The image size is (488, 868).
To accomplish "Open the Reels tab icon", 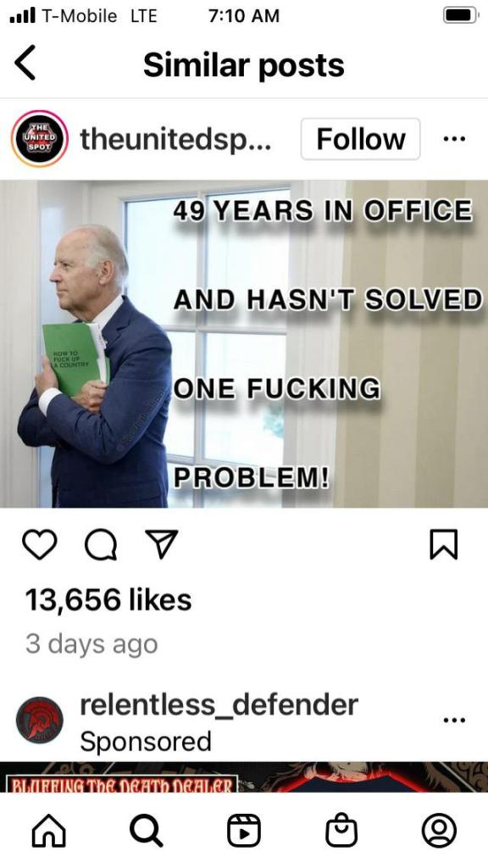I will [244, 831].
